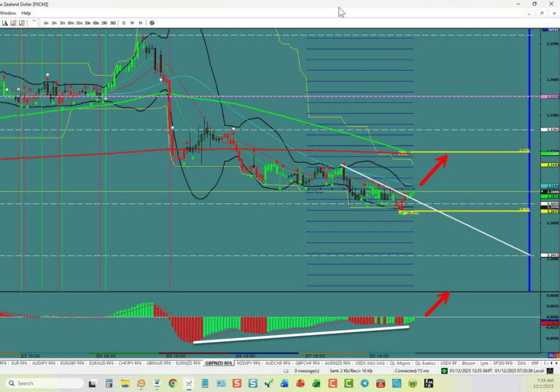This screenshot has width=560, height=392.
Task: Click the green C icon on taskbar
Action: click(x=349, y=383)
